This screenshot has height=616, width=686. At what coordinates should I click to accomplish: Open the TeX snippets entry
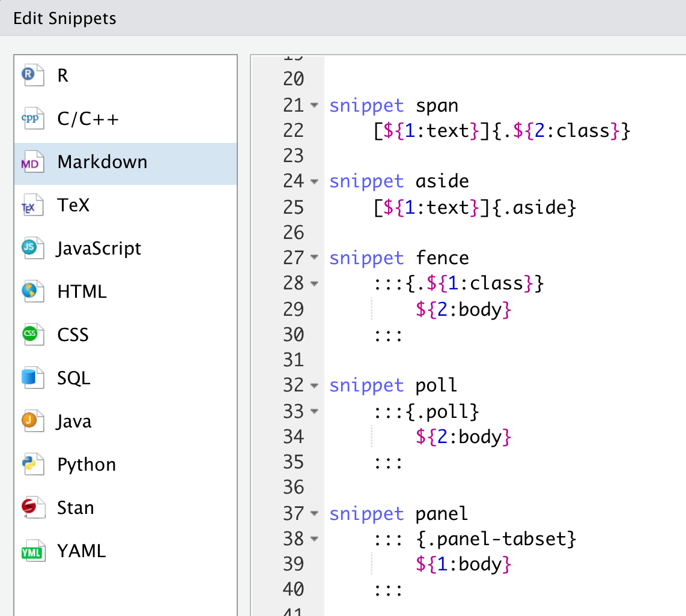[126, 205]
